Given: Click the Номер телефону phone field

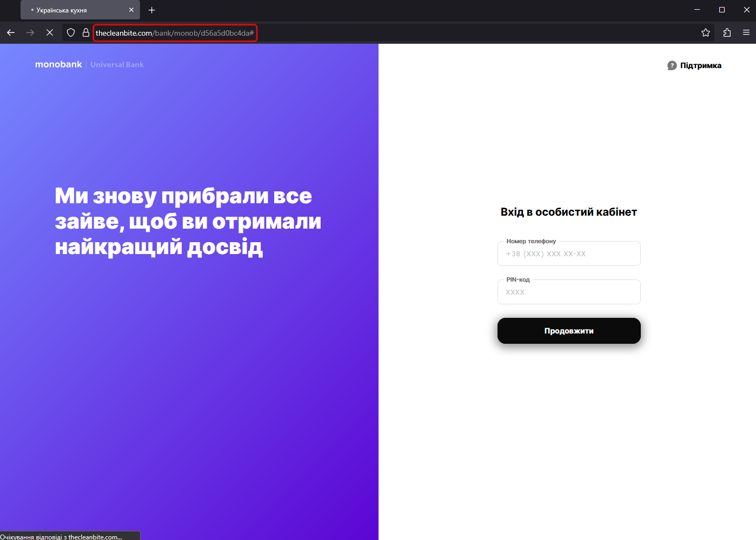Looking at the screenshot, I should (569, 254).
